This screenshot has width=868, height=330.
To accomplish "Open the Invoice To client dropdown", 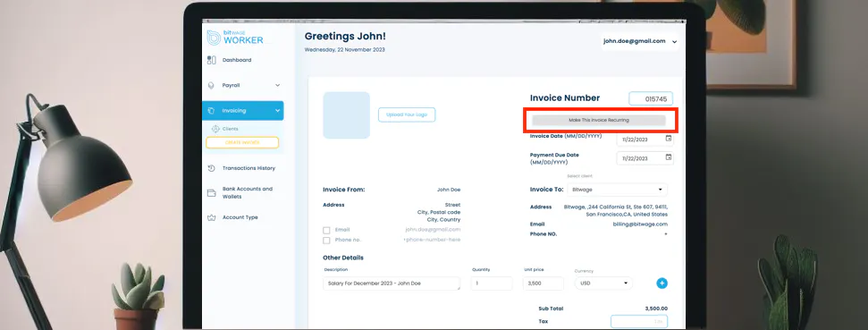I will (x=617, y=190).
